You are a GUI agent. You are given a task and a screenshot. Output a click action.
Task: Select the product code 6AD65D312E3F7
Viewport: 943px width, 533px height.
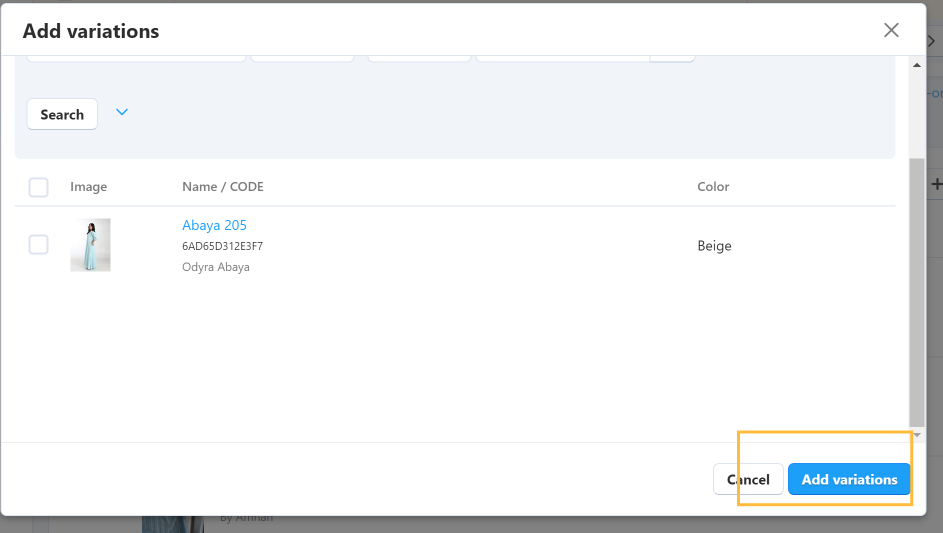[223, 246]
